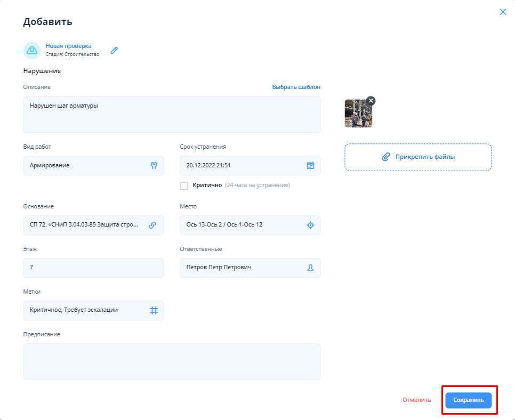Click the person icon in Ответственные field
Image resolution: width=515 pixels, height=420 pixels.
pyautogui.click(x=310, y=268)
